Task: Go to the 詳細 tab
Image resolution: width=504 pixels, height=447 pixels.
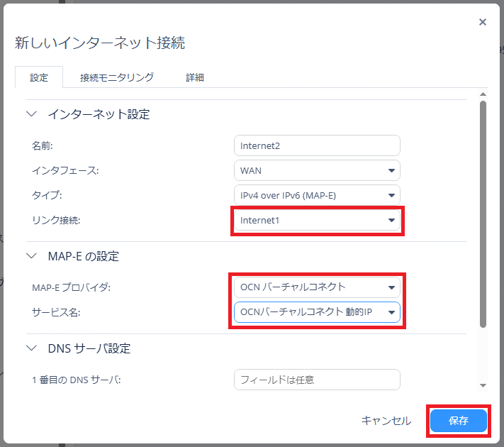Action: pyautogui.click(x=195, y=77)
